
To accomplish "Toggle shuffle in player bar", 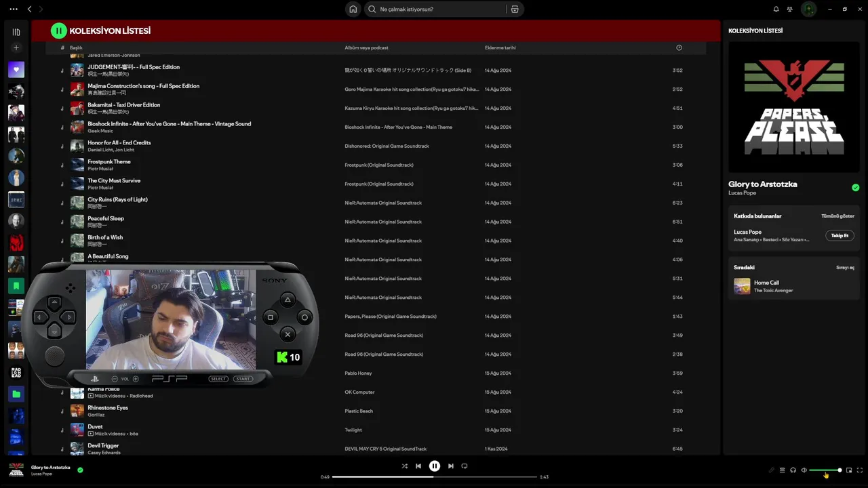I will pyautogui.click(x=404, y=466).
